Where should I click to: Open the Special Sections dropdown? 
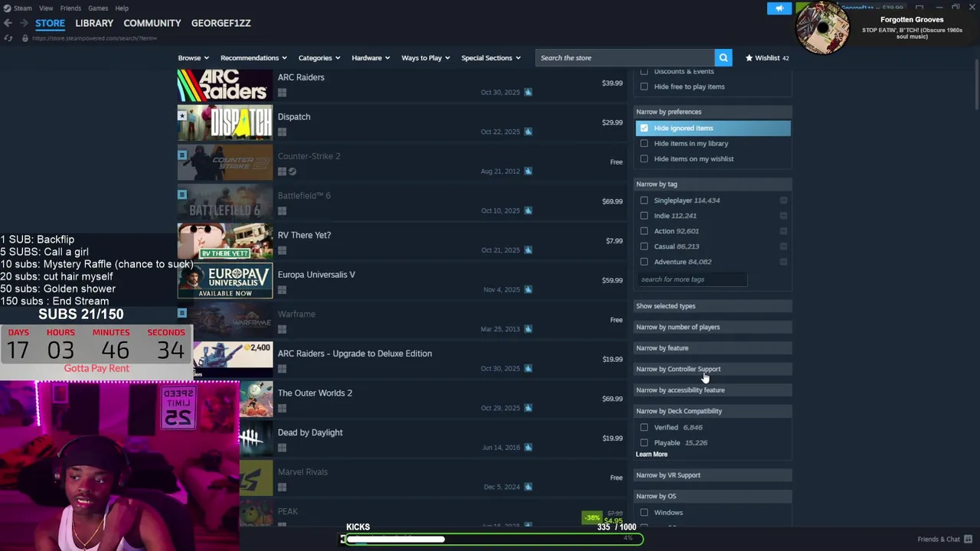click(x=491, y=57)
